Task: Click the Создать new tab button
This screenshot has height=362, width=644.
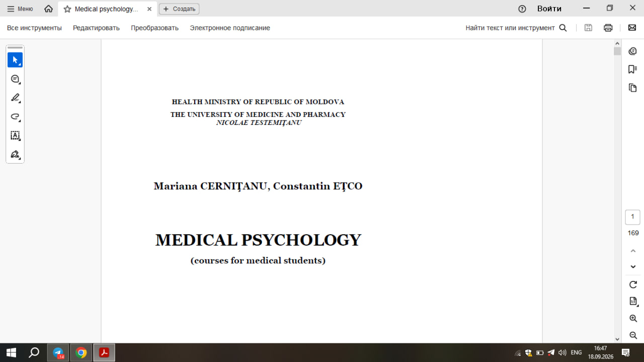Action: 179,9
